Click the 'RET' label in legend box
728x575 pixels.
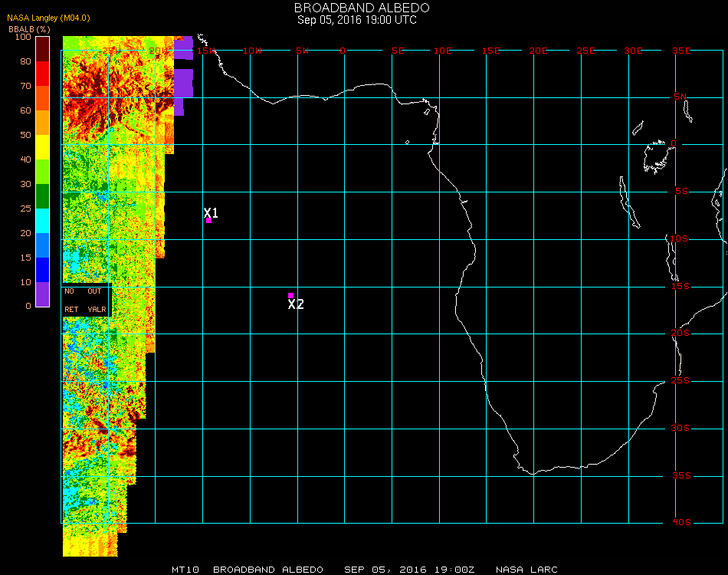pyautogui.click(x=71, y=309)
